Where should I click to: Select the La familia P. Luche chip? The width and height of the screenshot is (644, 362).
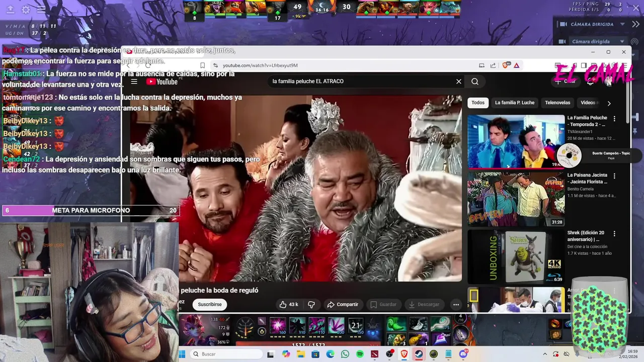pos(514,103)
